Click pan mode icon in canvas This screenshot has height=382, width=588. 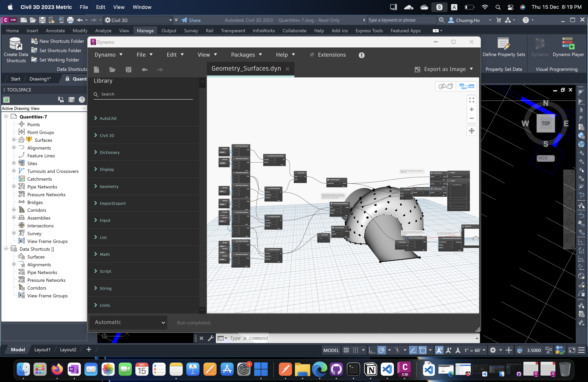(471, 131)
